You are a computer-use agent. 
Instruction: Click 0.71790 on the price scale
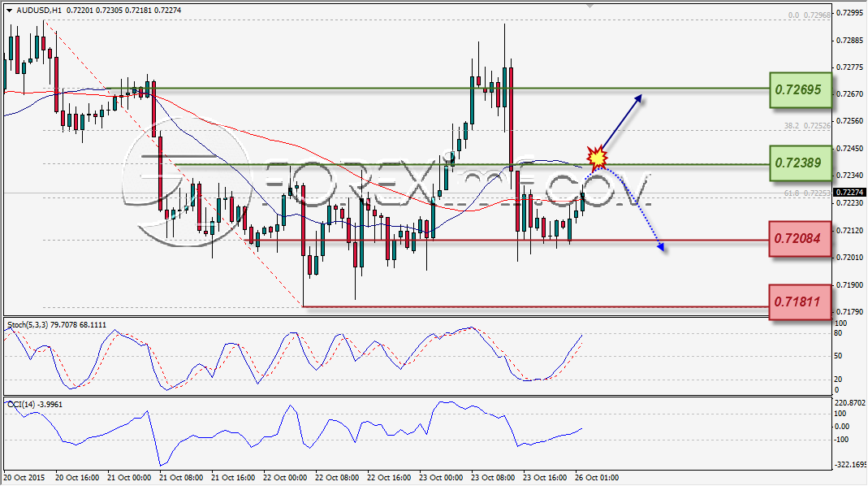pyautogui.click(x=850, y=312)
